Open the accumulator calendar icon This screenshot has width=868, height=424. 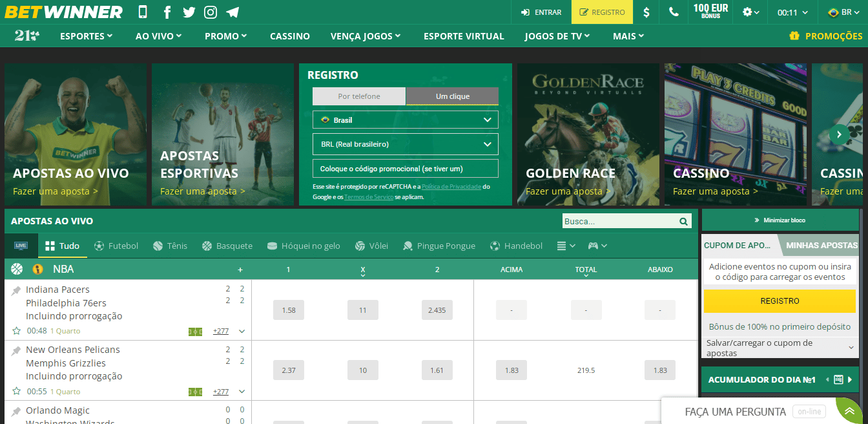[838, 379]
